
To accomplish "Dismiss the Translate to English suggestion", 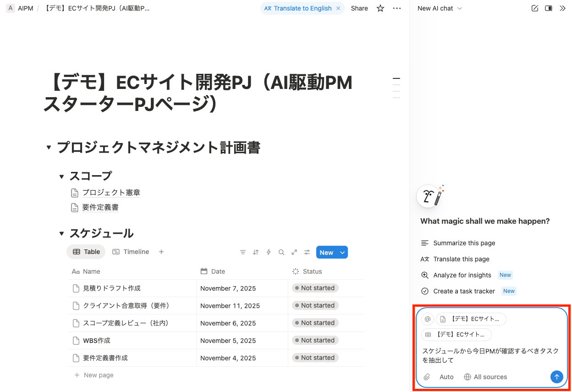I will point(338,8).
